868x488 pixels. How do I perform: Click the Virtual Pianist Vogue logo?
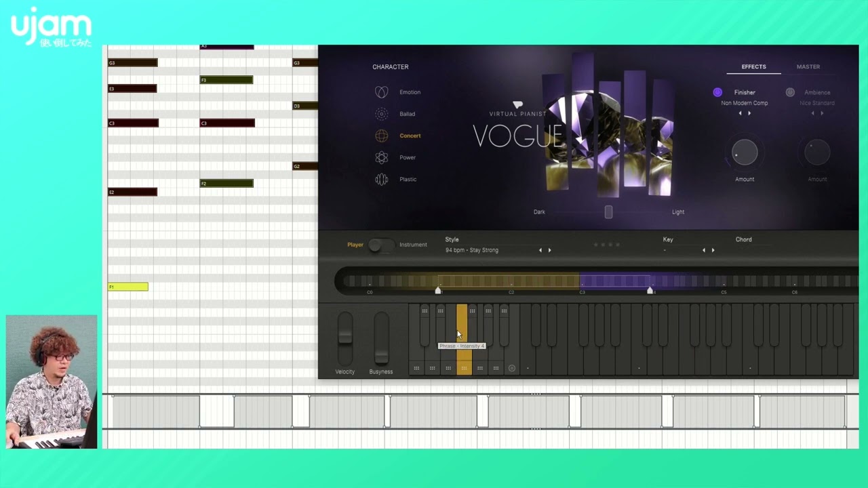click(518, 126)
